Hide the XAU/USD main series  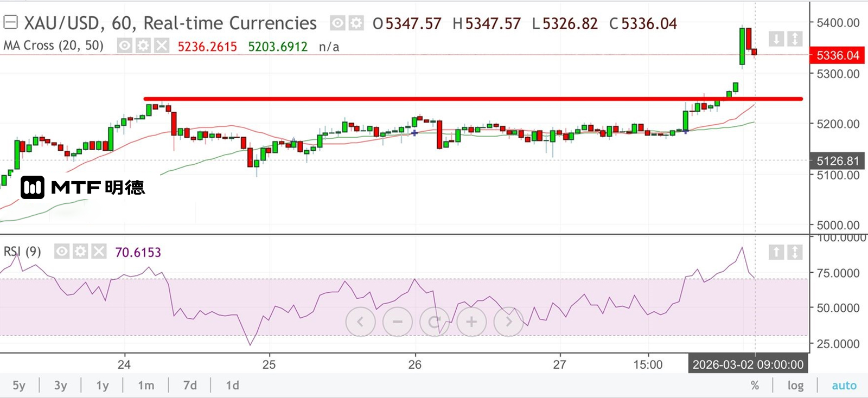[x=338, y=23]
